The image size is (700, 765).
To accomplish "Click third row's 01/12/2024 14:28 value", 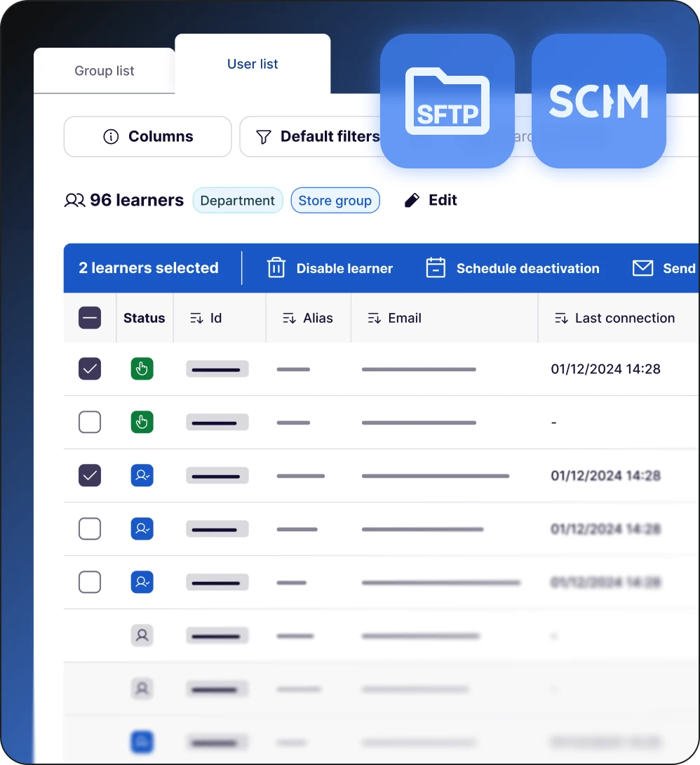I will 606,476.
